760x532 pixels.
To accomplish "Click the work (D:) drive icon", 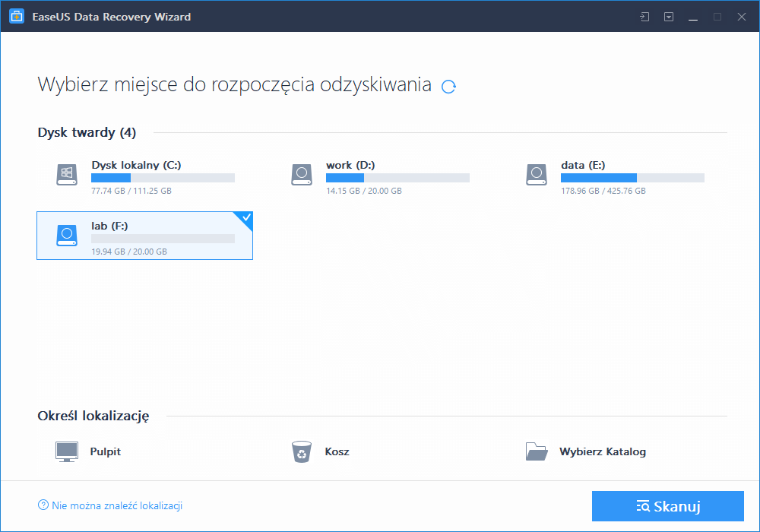I will 301,174.
